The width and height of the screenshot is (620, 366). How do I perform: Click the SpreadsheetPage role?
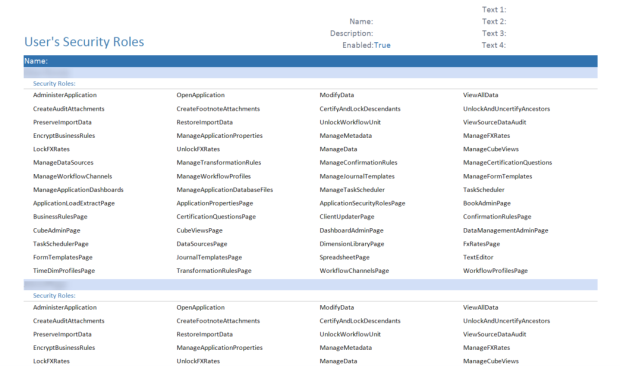(344, 257)
